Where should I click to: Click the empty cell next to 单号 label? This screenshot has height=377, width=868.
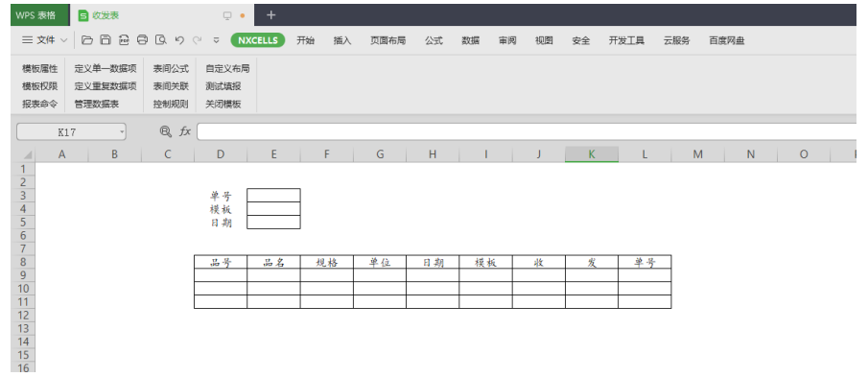pos(273,196)
